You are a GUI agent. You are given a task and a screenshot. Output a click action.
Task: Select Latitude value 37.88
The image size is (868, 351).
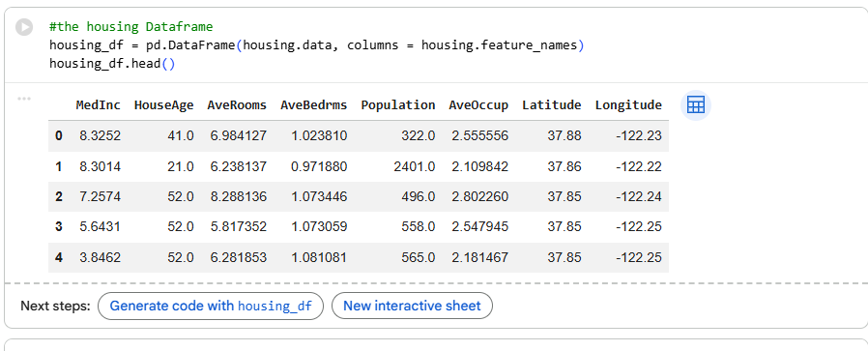tap(564, 135)
